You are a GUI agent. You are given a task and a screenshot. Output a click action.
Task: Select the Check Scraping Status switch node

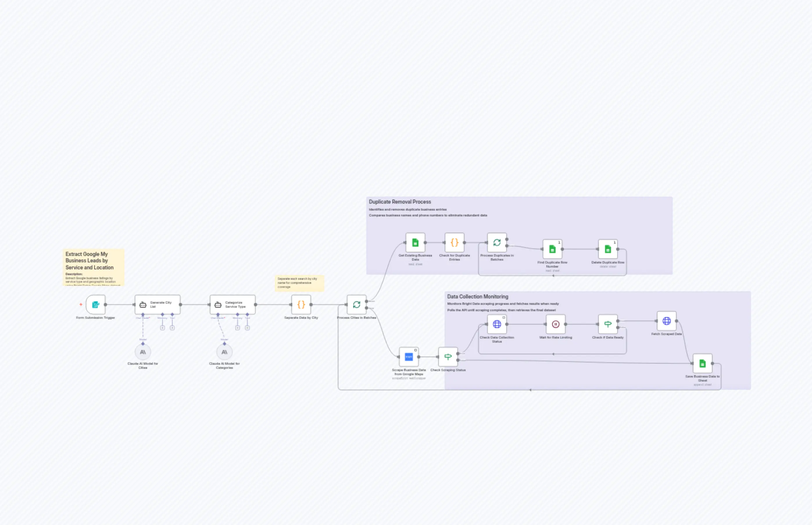pos(448,357)
